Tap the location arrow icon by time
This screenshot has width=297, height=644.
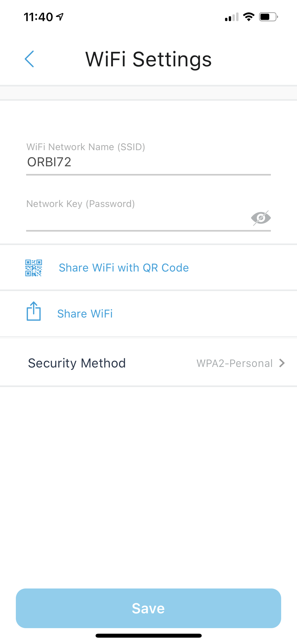60,17
